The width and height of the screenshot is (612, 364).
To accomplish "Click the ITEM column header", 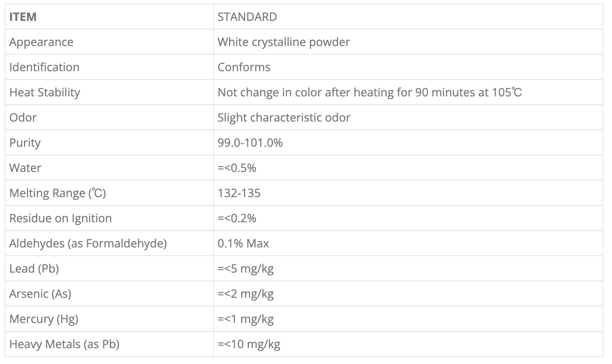I will pos(23,17).
